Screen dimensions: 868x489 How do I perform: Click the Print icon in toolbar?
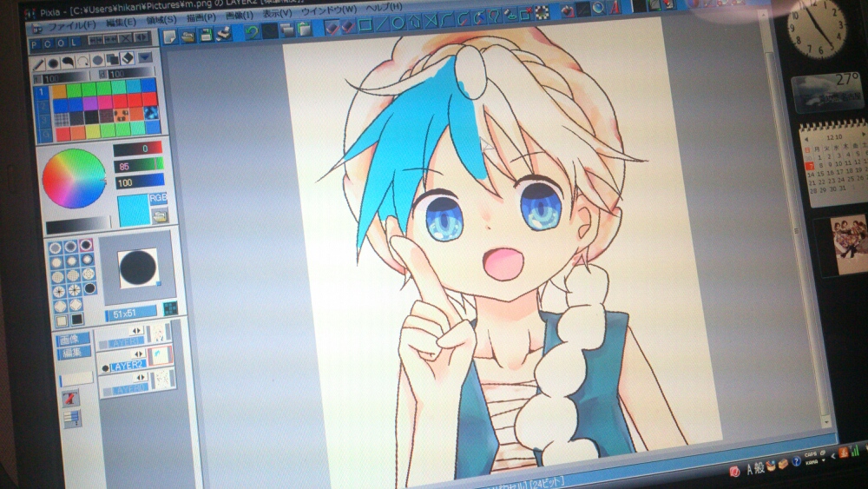(x=224, y=34)
